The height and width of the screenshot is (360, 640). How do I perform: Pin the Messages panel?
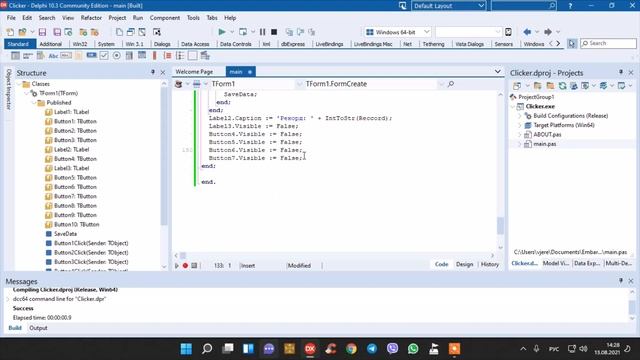click(621, 281)
